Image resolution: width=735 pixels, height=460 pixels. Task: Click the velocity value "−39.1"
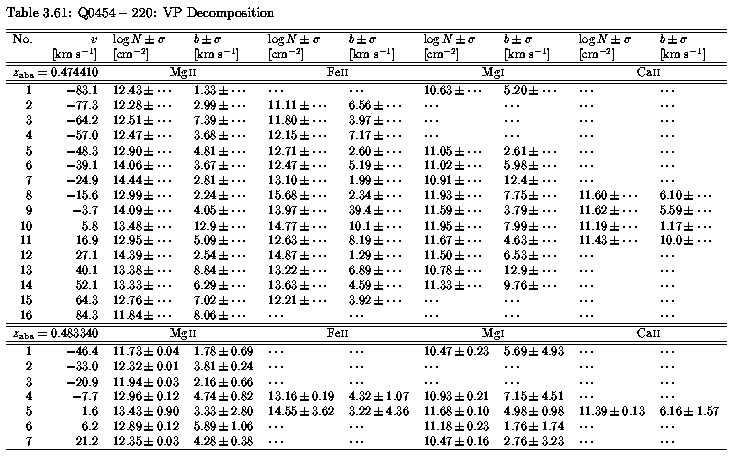point(82,166)
